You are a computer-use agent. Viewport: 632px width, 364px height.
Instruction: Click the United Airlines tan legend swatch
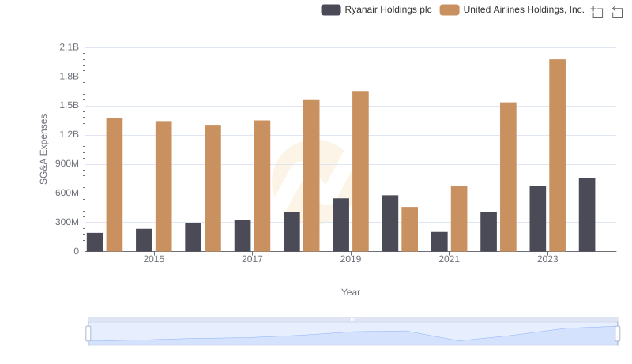coord(450,9)
